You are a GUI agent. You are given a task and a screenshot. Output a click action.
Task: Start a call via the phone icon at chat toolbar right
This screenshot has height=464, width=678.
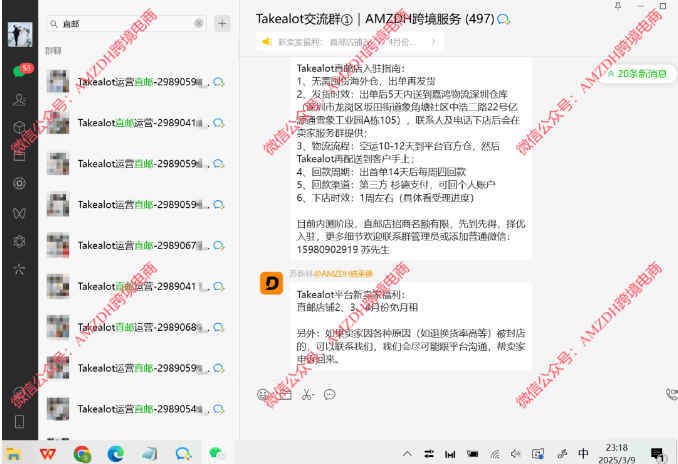pyautogui.click(x=672, y=394)
